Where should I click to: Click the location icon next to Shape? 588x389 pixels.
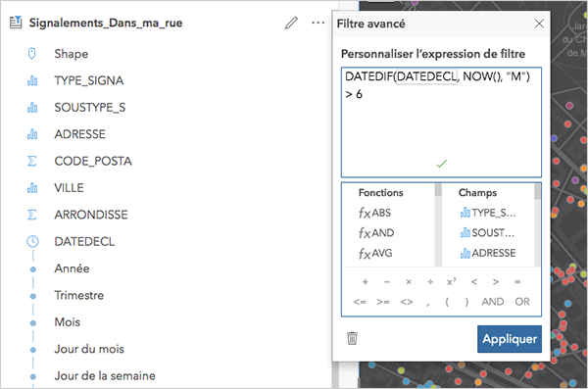pos(32,54)
